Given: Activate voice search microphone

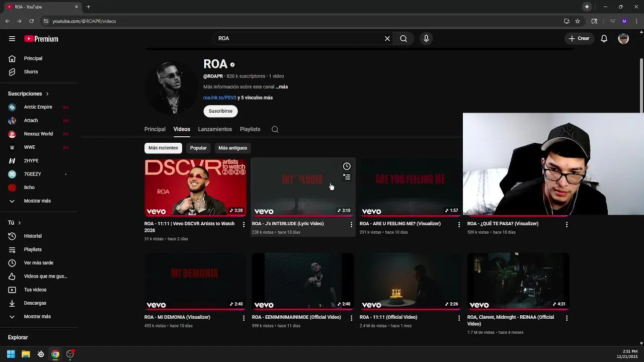Looking at the screenshot, I should coord(426,39).
